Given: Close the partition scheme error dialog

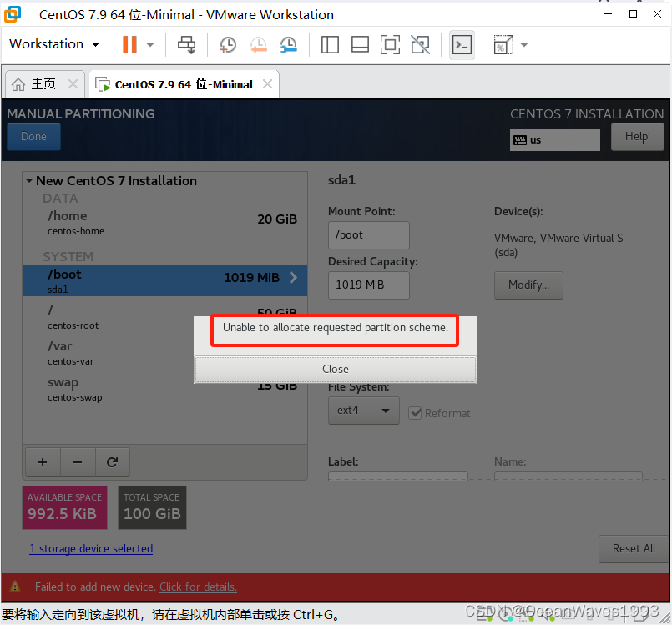Looking at the screenshot, I should tap(335, 370).
